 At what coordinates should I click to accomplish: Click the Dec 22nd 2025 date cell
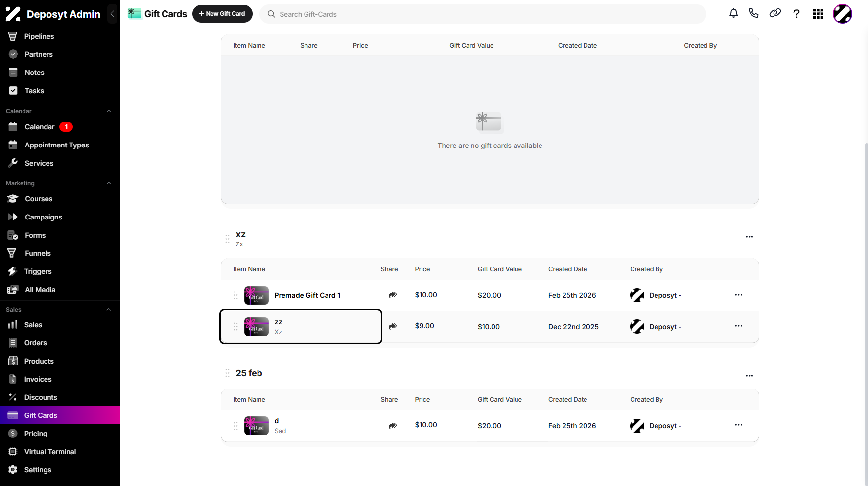(573, 327)
